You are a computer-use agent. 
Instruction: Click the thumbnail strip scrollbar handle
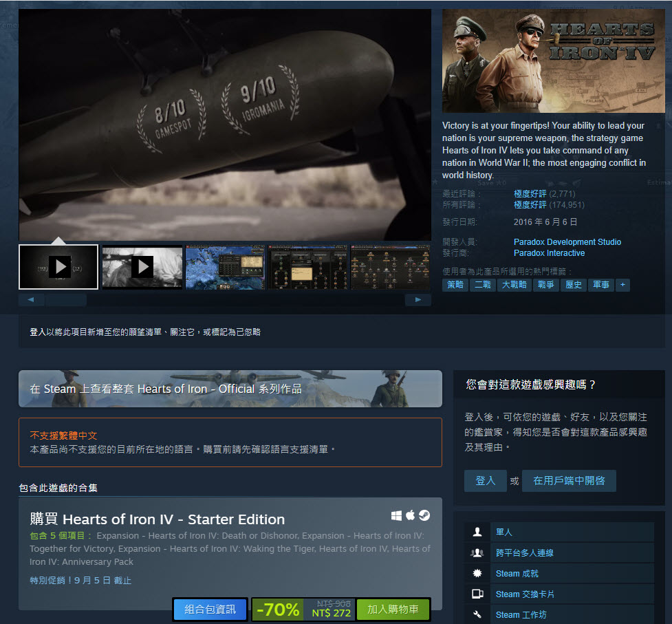coord(65,300)
